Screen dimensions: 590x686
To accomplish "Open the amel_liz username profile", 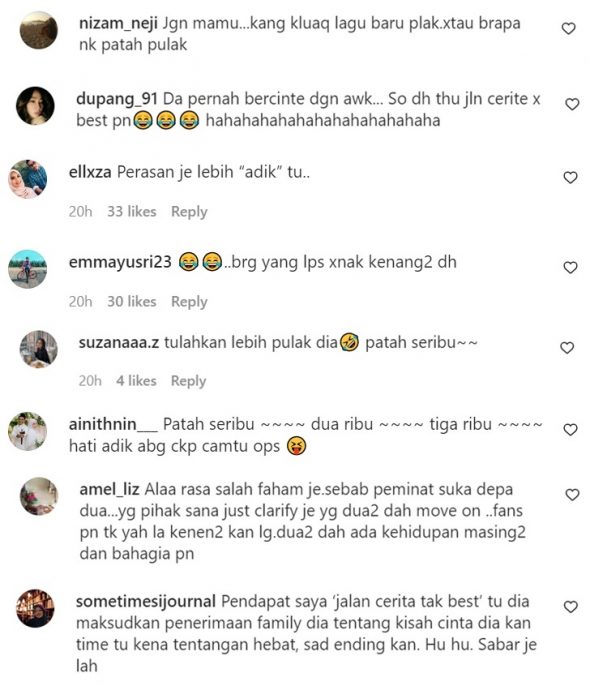I will [109, 489].
